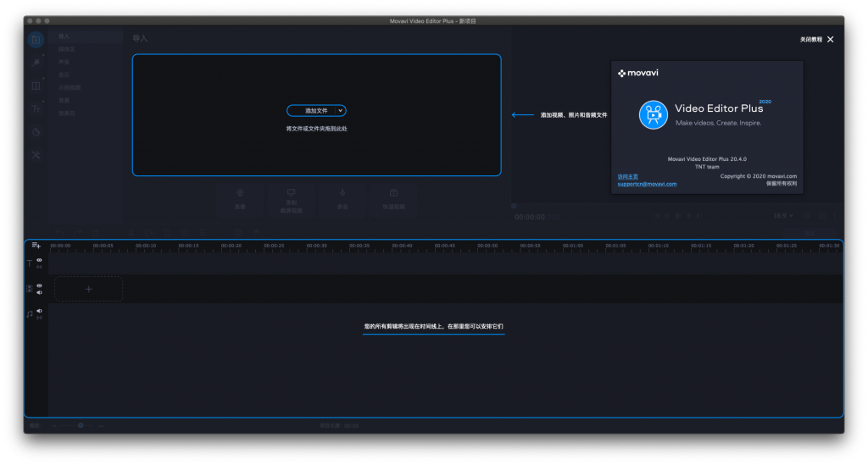Click the Redo arrow in timeline toolbar
Screen dimensions: 868x465
[x=77, y=233]
